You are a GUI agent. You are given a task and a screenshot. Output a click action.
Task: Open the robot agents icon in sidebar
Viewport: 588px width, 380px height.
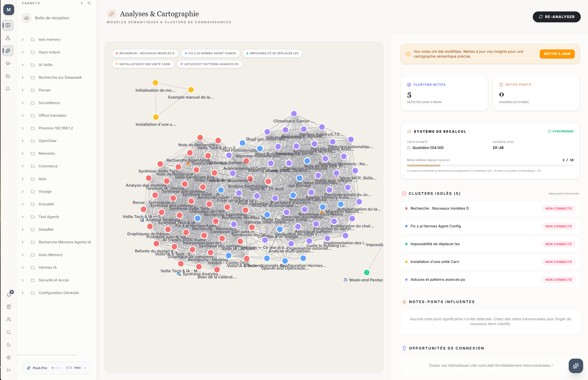tap(8, 76)
